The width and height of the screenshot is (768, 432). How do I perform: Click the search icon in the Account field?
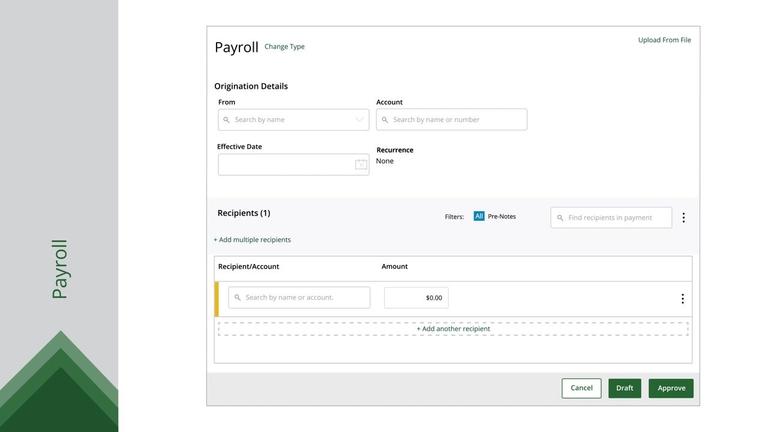[x=385, y=120]
